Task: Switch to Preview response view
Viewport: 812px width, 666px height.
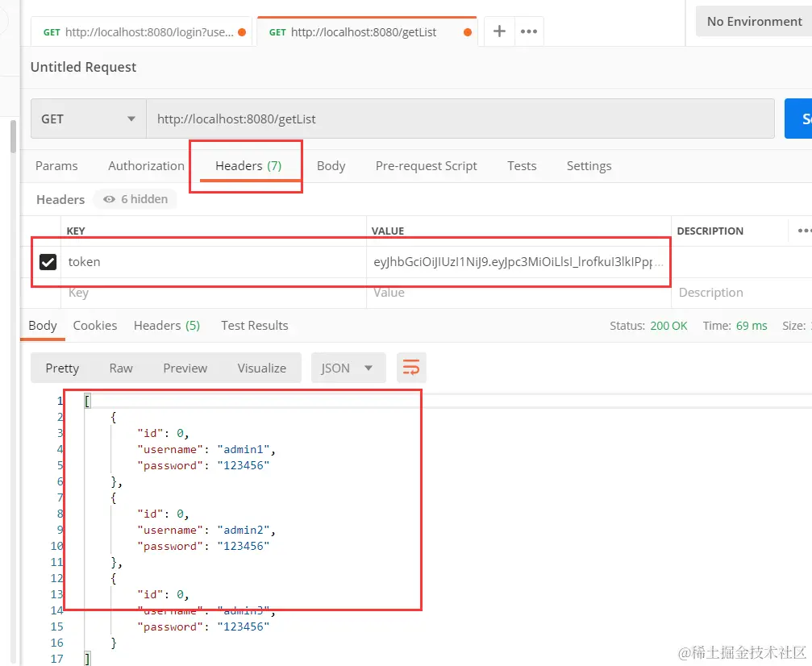Action: pos(185,368)
